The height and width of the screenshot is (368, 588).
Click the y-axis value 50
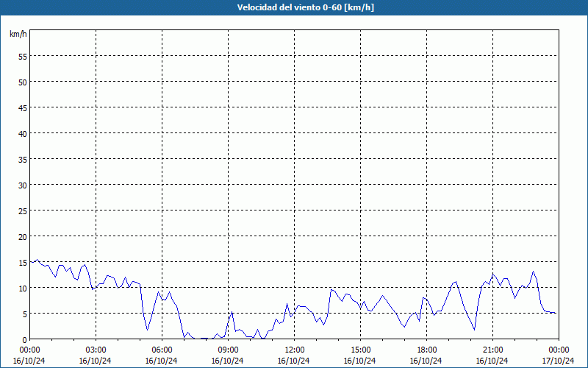(x=23, y=82)
